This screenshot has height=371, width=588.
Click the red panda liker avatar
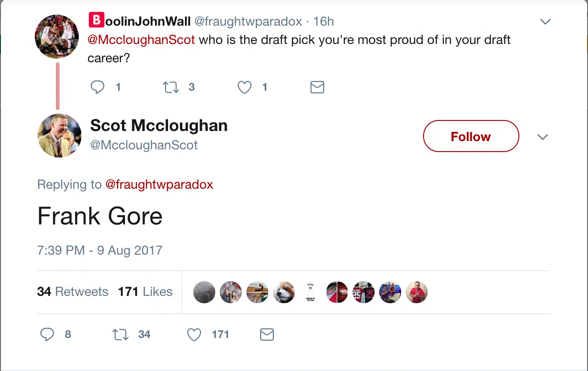pyautogui.click(x=284, y=292)
